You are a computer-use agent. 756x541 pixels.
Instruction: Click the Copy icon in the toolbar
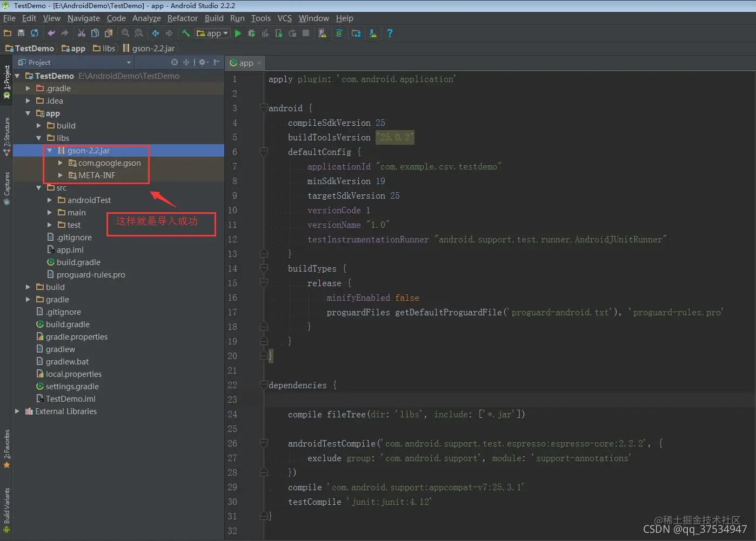point(95,33)
